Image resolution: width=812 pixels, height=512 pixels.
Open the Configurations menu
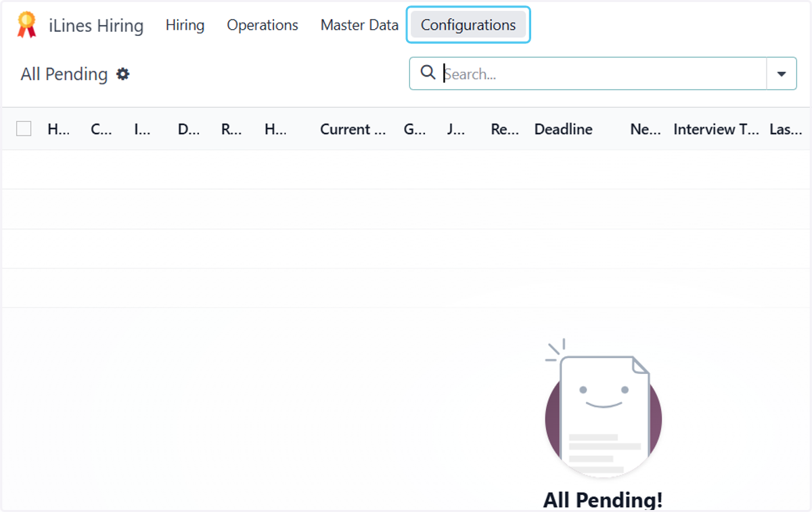468,25
